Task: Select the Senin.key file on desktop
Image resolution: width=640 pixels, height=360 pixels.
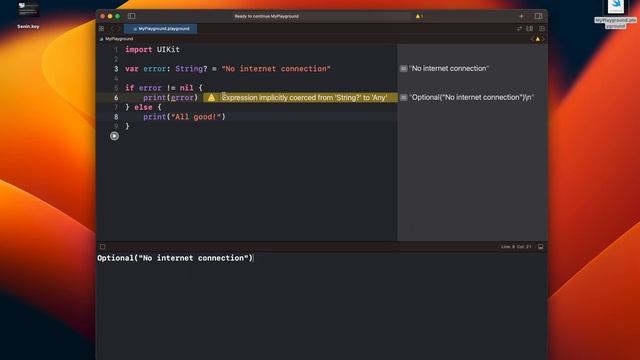Action: (x=28, y=15)
